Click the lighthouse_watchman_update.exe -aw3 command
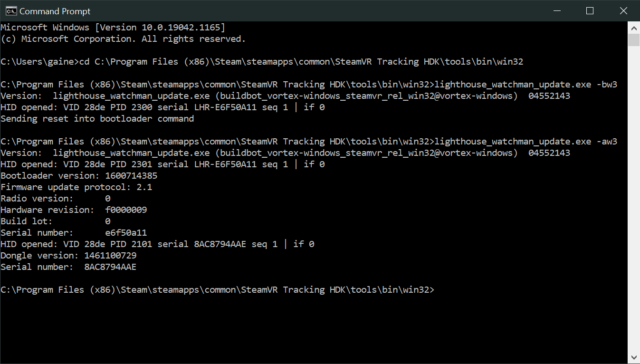640x364 pixels. click(525, 142)
